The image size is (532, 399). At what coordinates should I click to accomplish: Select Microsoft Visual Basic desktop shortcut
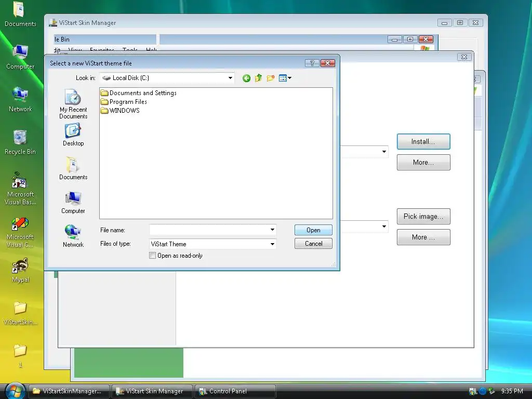pos(20,189)
